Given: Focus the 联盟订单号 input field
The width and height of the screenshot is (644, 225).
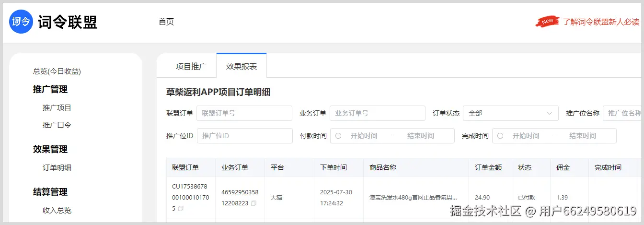Looking at the screenshot, I should tap(244, 113).
